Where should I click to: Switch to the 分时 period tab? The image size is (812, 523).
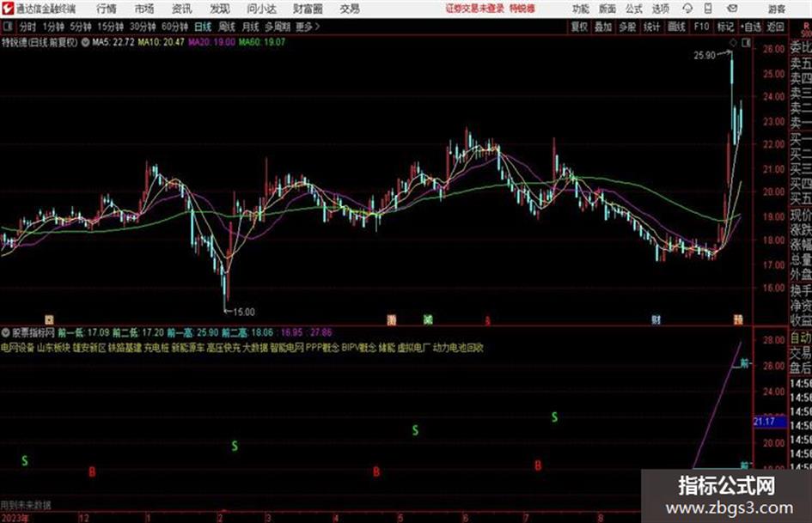[x=28, y=27]
